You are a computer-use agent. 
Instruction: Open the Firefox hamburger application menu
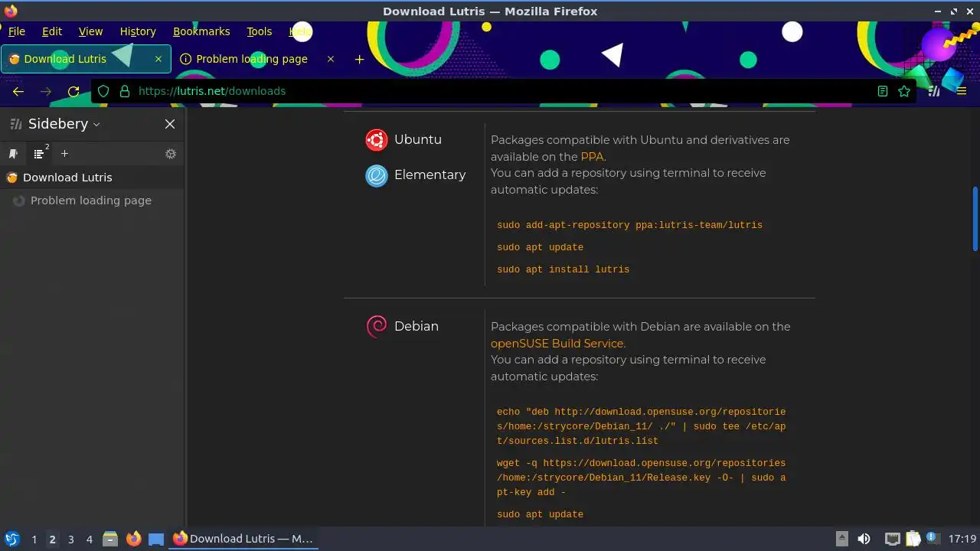coord(962,91)
